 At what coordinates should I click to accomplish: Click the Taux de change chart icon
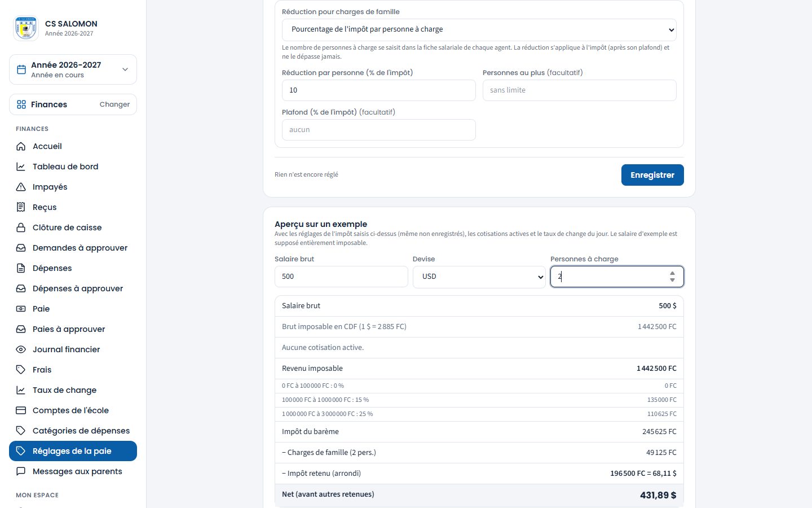pyautogui.click(x=21, y=390)
